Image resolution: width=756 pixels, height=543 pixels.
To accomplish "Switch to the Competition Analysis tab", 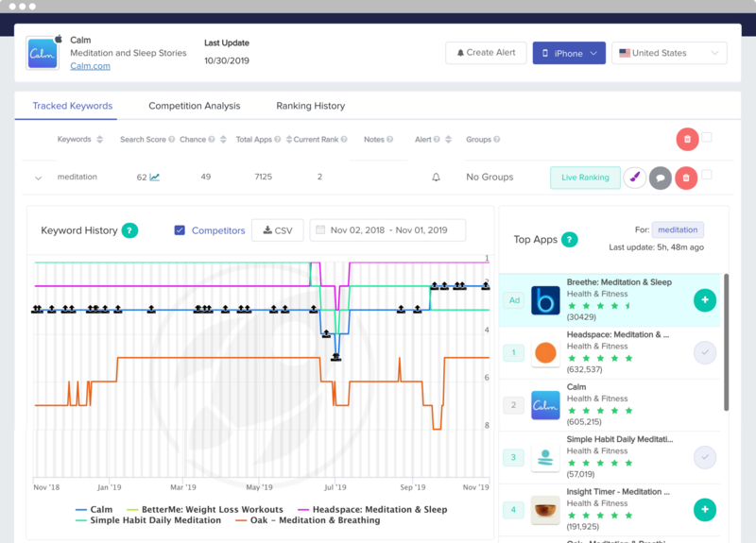I will 194,106.
